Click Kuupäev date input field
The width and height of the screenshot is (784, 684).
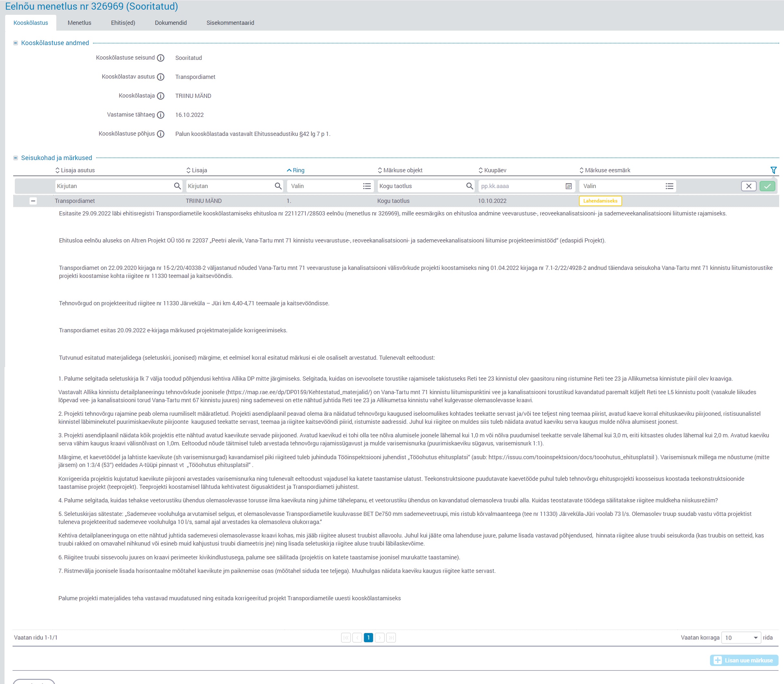(527, 186)
